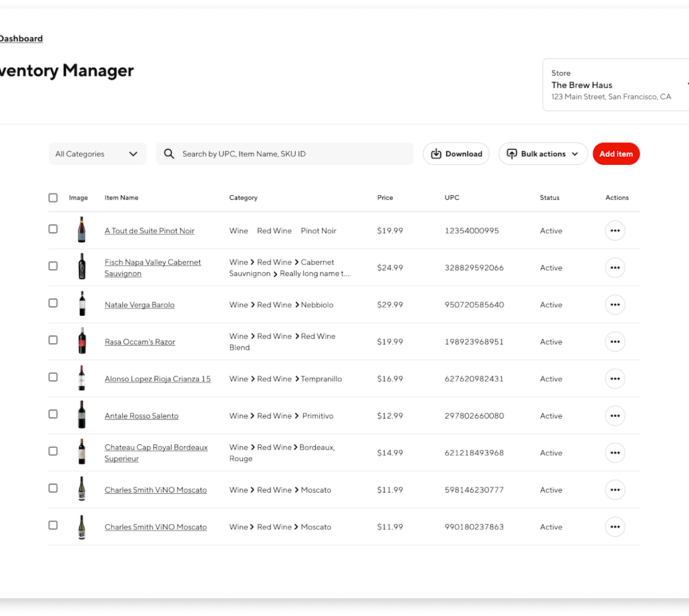Open actions ellipsis for Rasa Occam's Razor

tap(615, 342)
